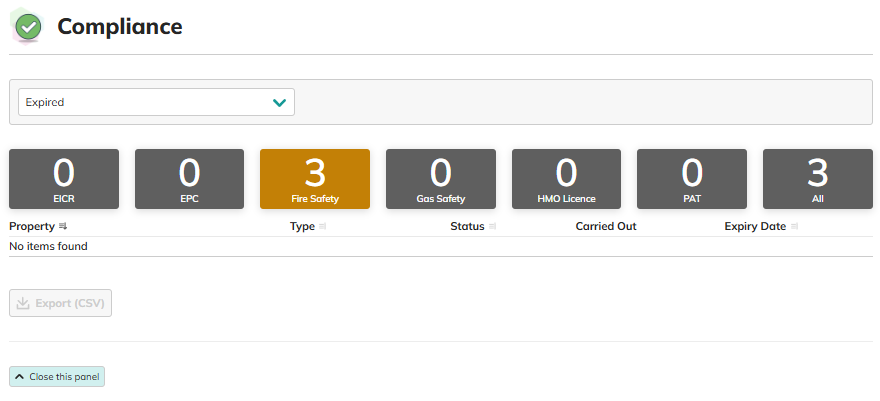Image resolution: width=880 pixels, height=401 pixels.
Task: Click the Expiry Date sort icon
Action: pyautogui.click(x=794, y=227)
